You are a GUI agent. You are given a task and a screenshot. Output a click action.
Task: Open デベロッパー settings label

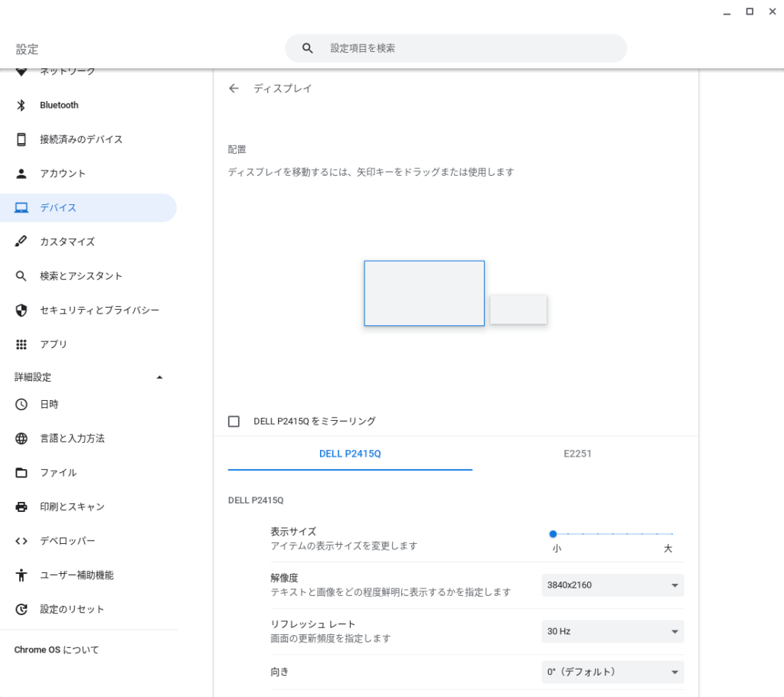point(67,541)
